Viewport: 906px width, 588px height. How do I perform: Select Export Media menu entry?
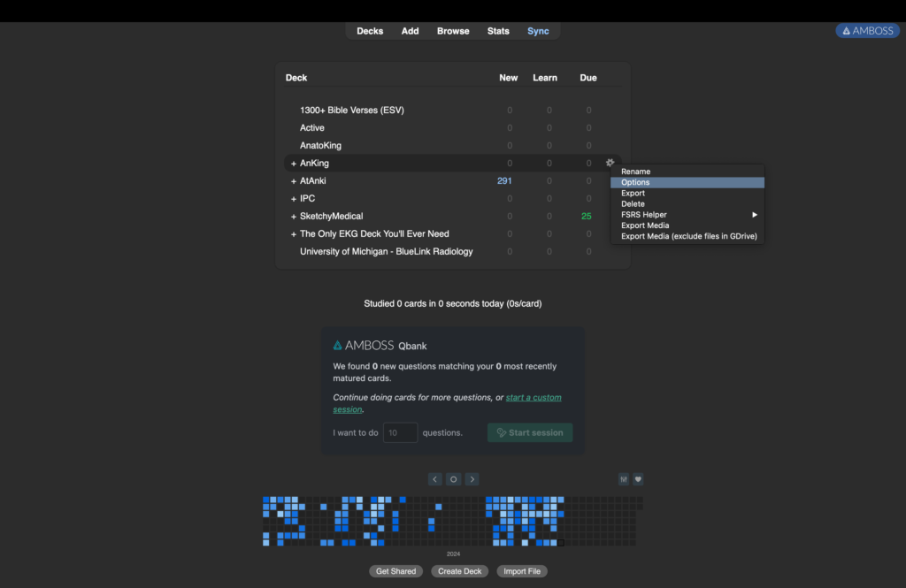[687, 225]
